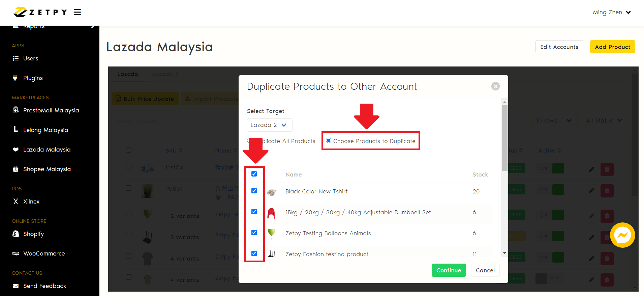Close the Duplicate Products dialog
The height and width of the screenshot is (296, 644).
[x=495, y=86]
